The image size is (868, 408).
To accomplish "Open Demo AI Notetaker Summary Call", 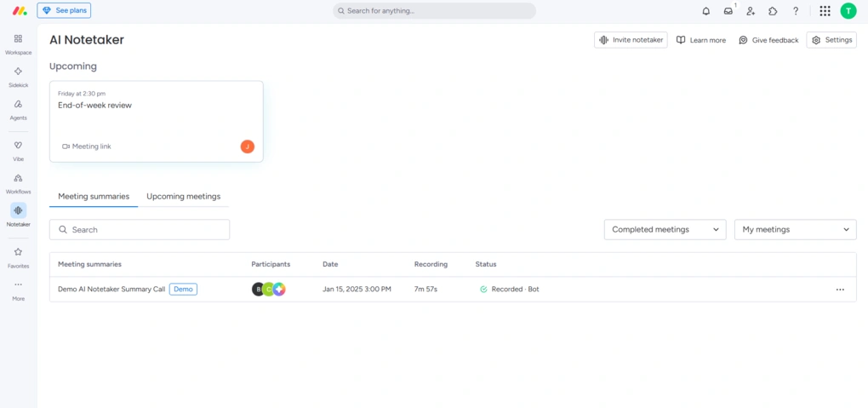I will tap(111, 290).
